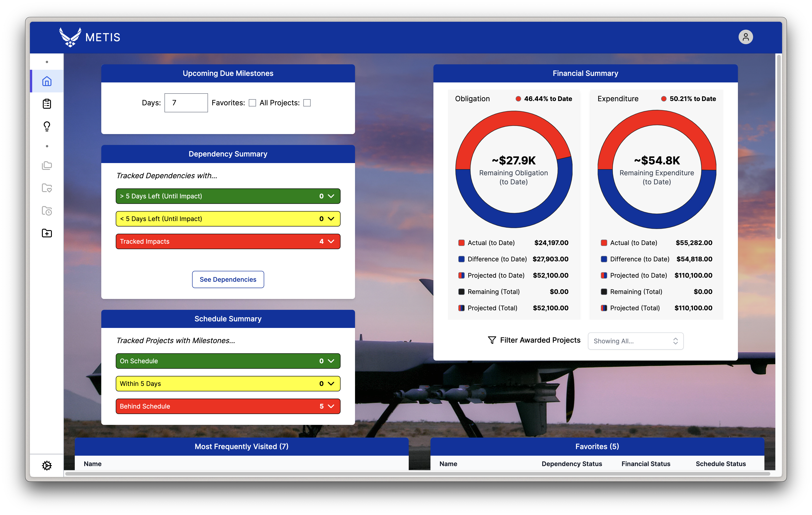Viewport: 812px width, 515px height.
Task: Click the recent folder clock icon
Action: (46, 211)
